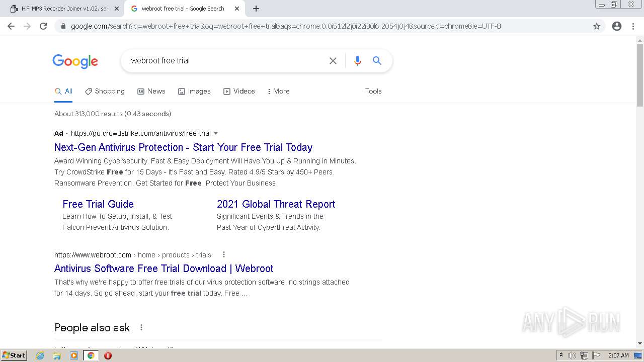
Task: Open the People also ask options menu
Action: pos(141,328)
